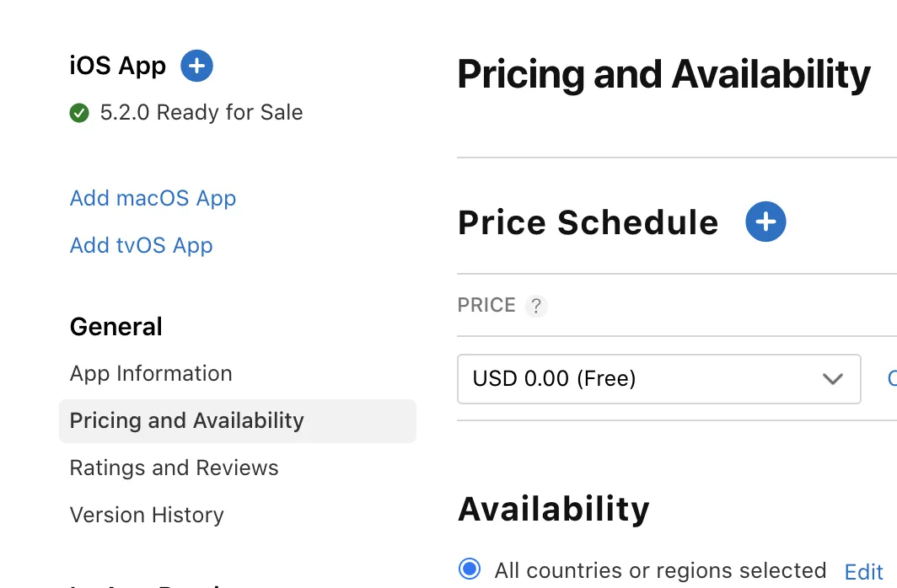Go to Ratings and Reviews

[x=174, y=468]
